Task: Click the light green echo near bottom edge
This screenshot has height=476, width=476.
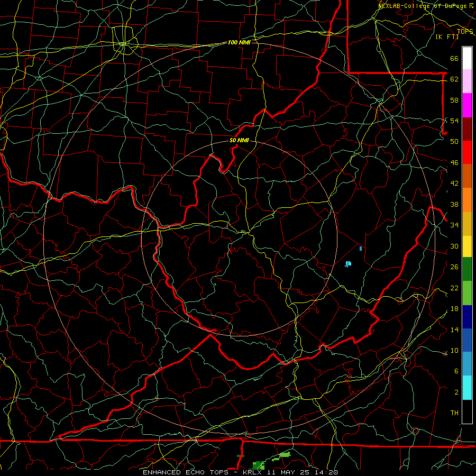Action: coord(284,454)
